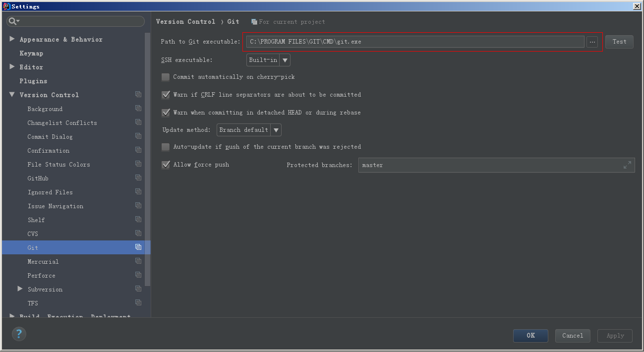Uncheck Warn if CRLF line separators checkbox
The height and width of the screenshot is (352, 644).
pyautogui.click(x=166, y=95)
